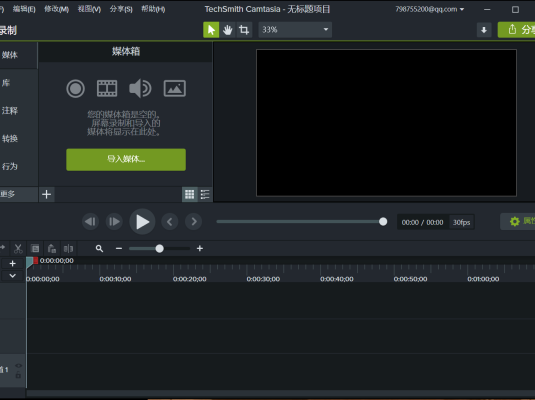This screenshot has height=400, width=535.
Task: Click the split icon in timeline toolbar
Action: click(x=68, y=248)
